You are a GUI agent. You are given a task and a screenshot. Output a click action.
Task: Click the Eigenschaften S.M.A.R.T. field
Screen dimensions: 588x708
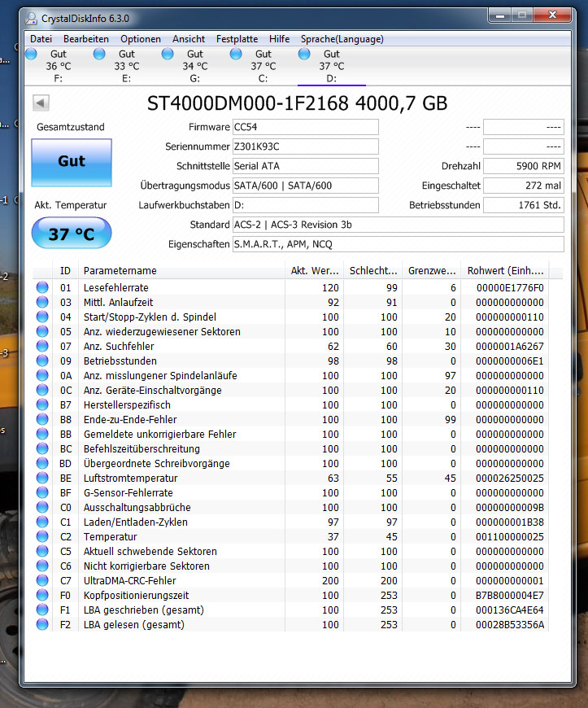(x=398, y=244)
